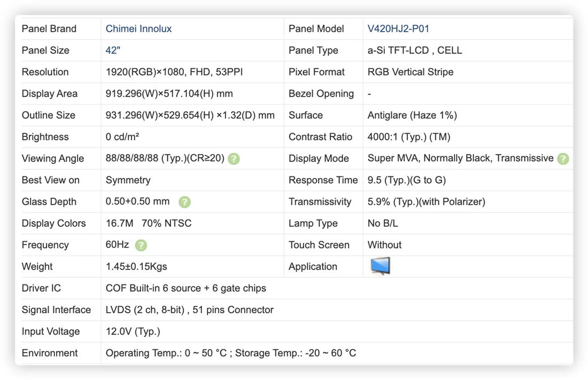This screenshot has width=588, height=380.
Task: Click help icon beside Display Mode value
Action: click(562, 159)
